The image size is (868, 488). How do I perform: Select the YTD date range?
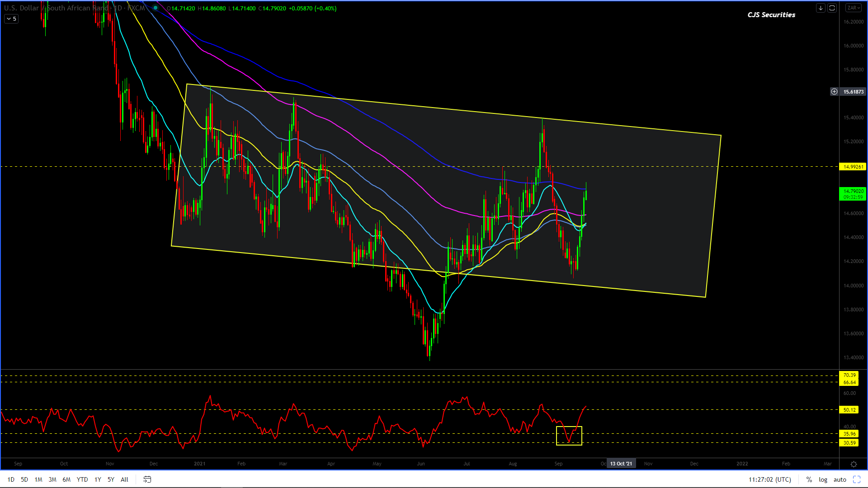82,479
